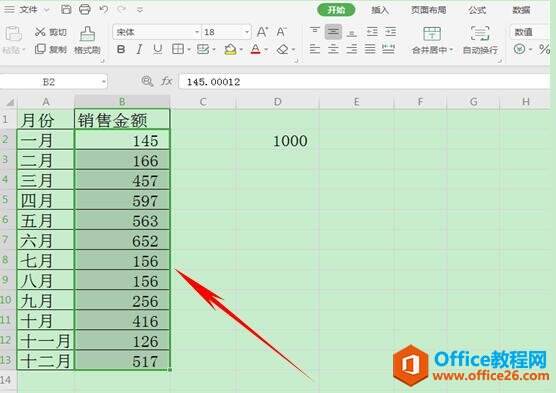
Task: Open the font name dropdown (宋体)
Action: point(197,32)
